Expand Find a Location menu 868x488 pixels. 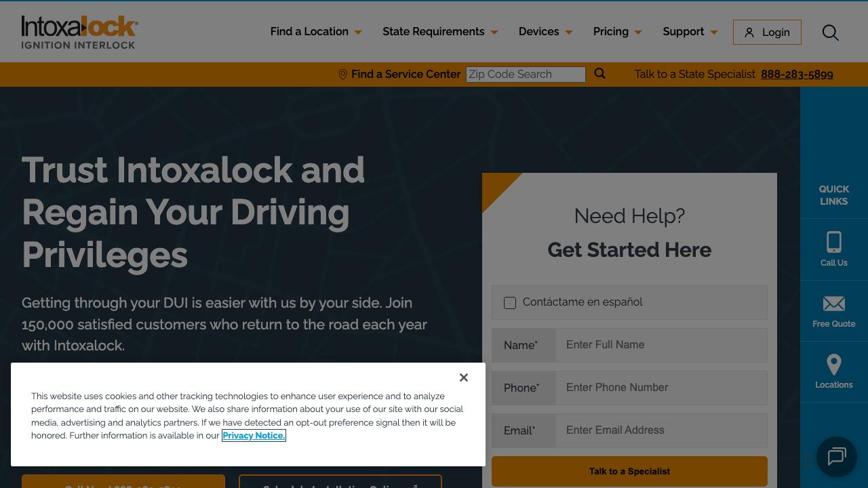pyautogui.click(x=315, y=32)
